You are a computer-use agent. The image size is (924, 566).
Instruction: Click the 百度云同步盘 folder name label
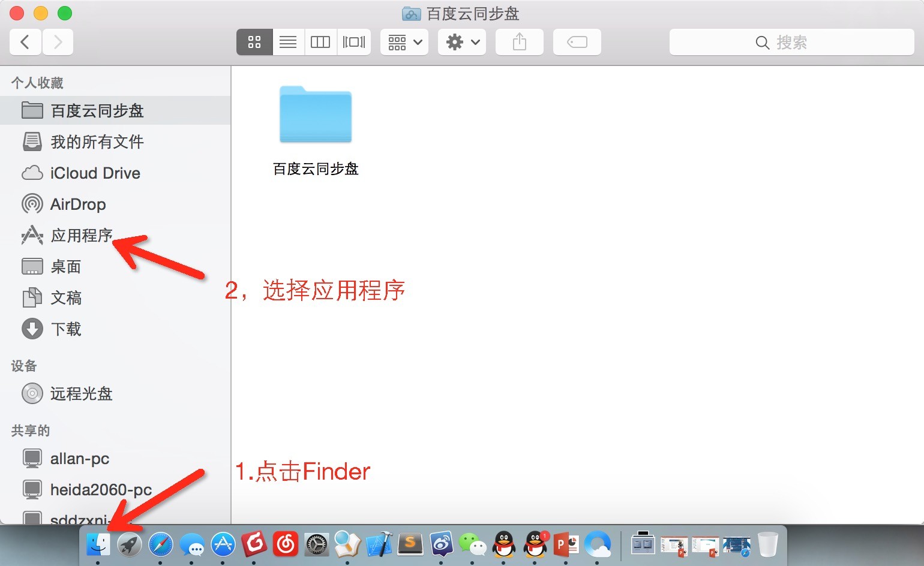[x=316, y=169]
